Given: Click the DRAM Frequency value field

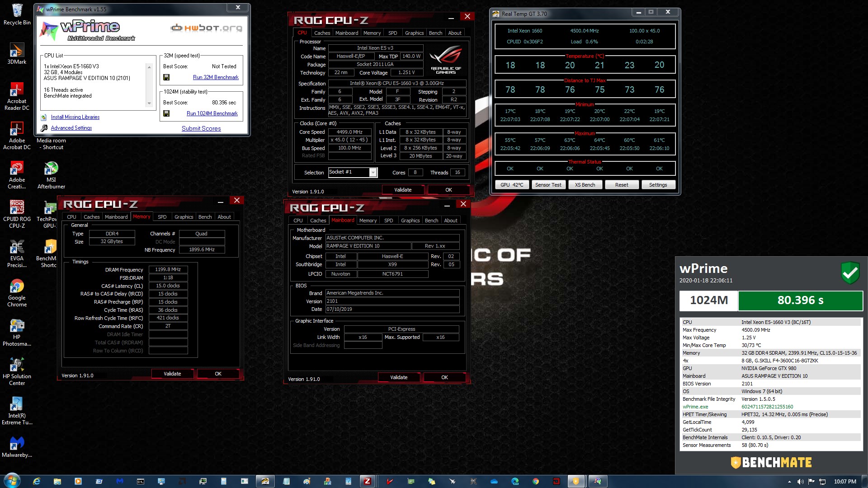Looking at the screenshot, I should point(168,269).
